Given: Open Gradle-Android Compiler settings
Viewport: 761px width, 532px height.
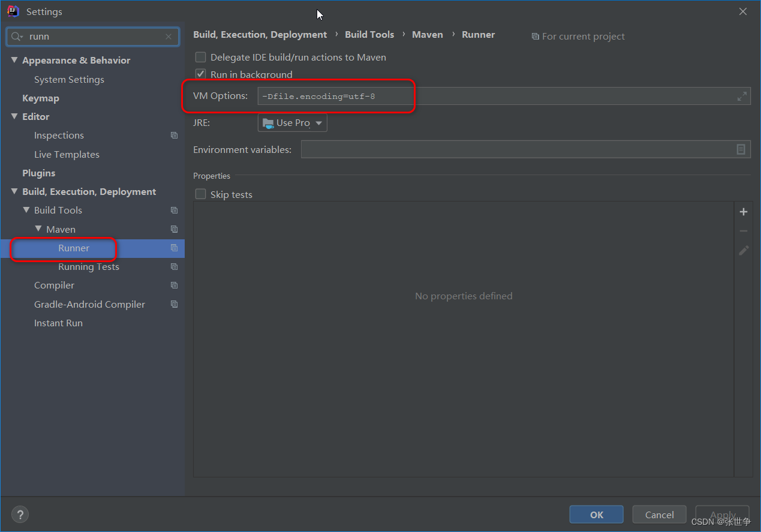Looking at the screenshot, I should click(x=89, y=305).
